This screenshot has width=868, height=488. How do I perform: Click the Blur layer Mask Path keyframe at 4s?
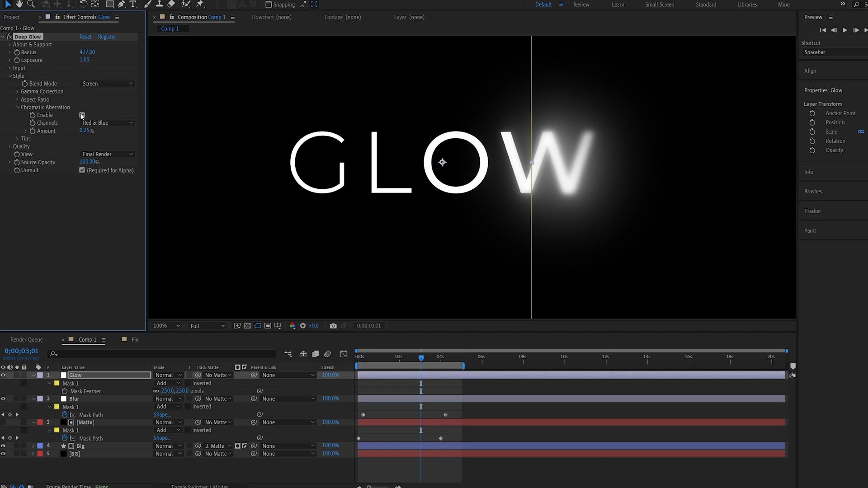[x=445, y=415]
